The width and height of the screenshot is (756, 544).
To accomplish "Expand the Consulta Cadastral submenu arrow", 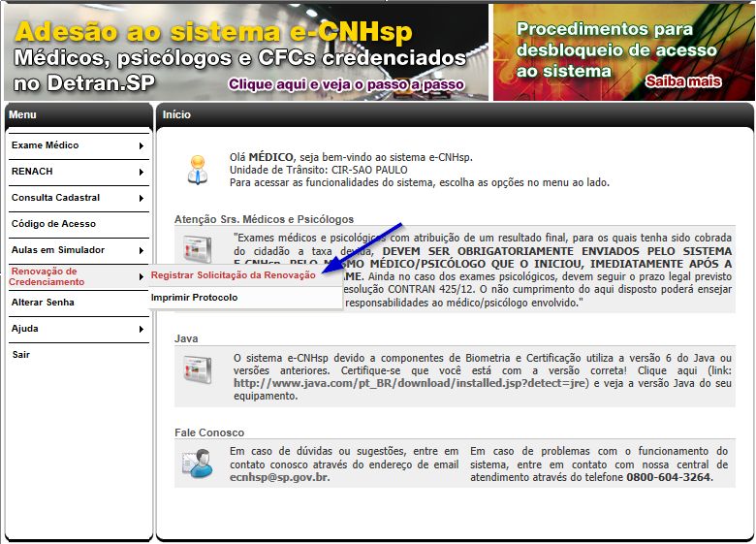I will click(142, 198).
